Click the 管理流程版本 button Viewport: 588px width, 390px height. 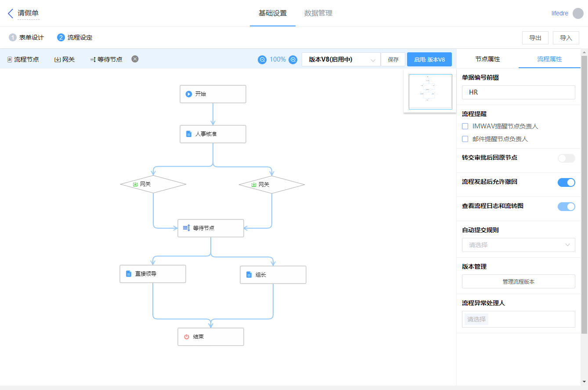click(518, 281)
